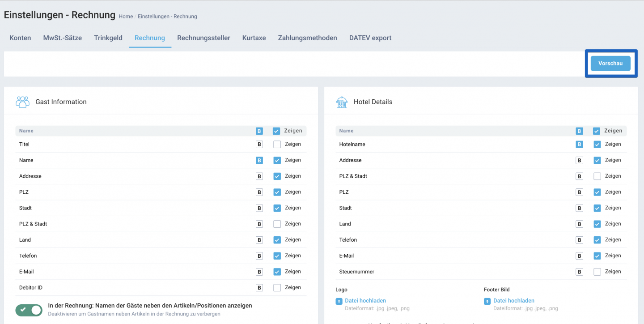
Task: Disable guest names next to articles switch
Action: [x=29, y=310]
